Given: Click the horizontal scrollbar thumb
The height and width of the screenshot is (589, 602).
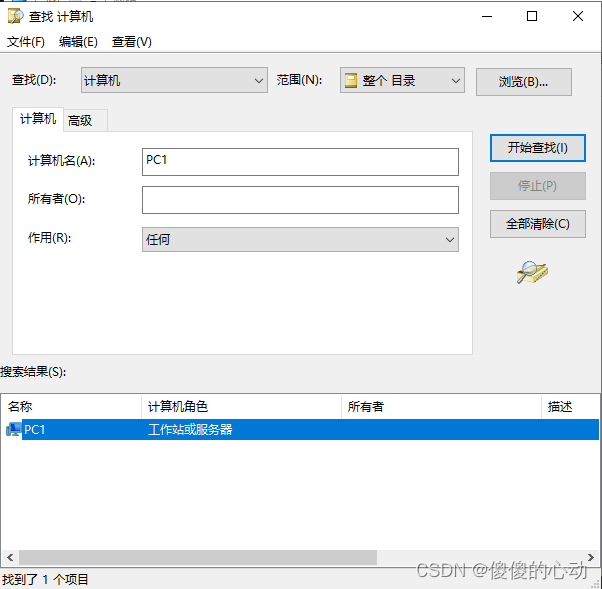Looking at the screenshot, I should [198, 558].
